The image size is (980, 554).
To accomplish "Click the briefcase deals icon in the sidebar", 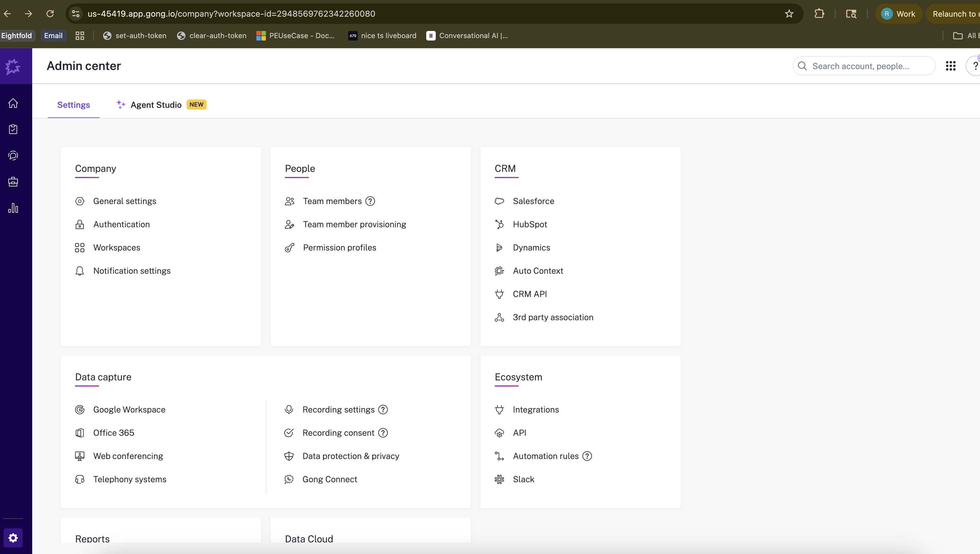I will pos(13,181).
